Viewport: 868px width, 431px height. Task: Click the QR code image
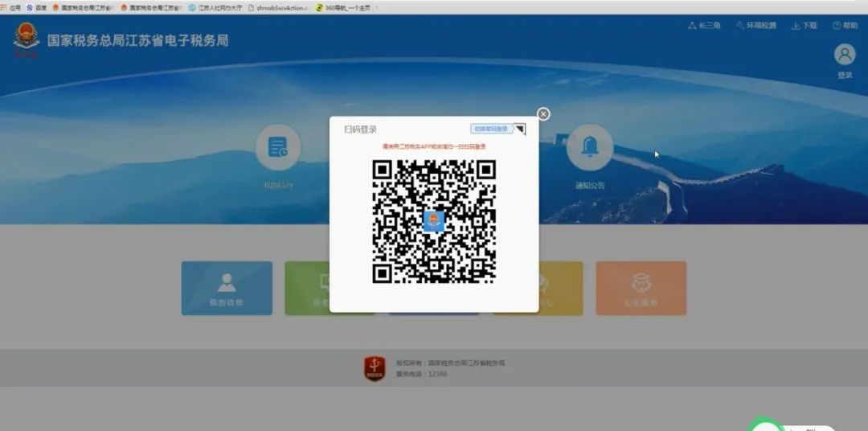click(433, 222)
